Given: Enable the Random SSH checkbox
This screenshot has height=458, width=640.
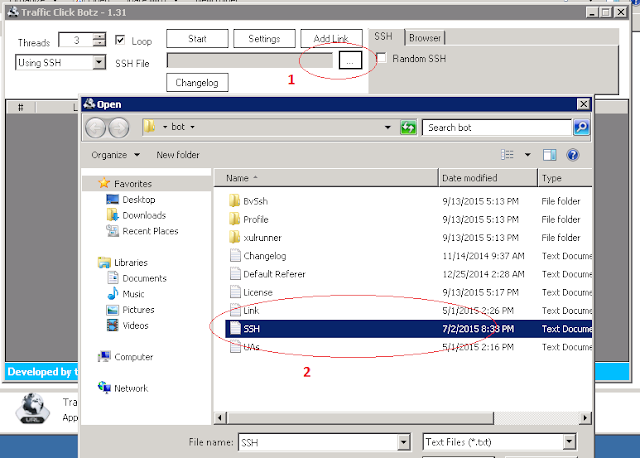Looking at the screenshot, I should click(382, 58).
